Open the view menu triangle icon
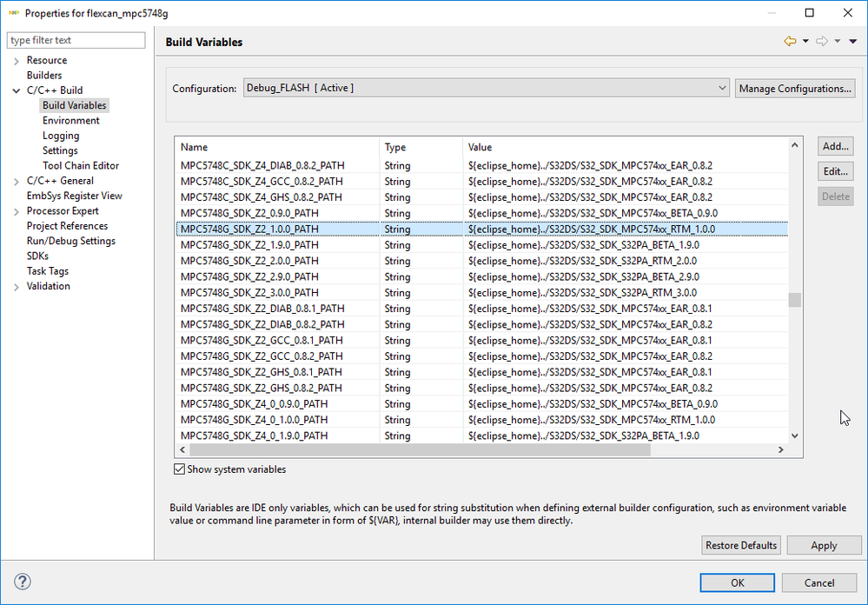The height and width of the screenshot is (605, 868). 853,42
